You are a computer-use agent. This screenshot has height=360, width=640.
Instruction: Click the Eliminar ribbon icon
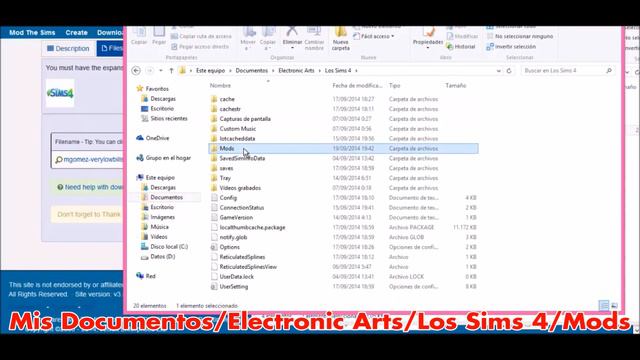click(x=292, y=39)
